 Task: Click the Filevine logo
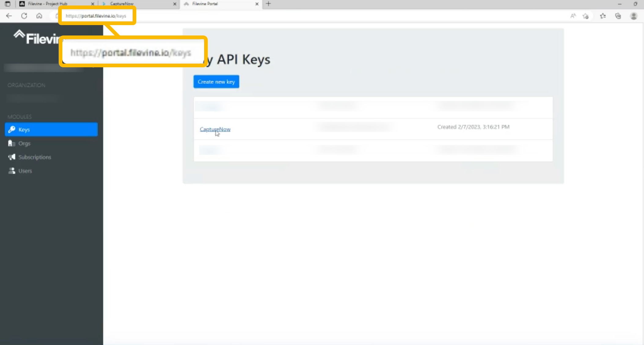(x=37, y=37)
